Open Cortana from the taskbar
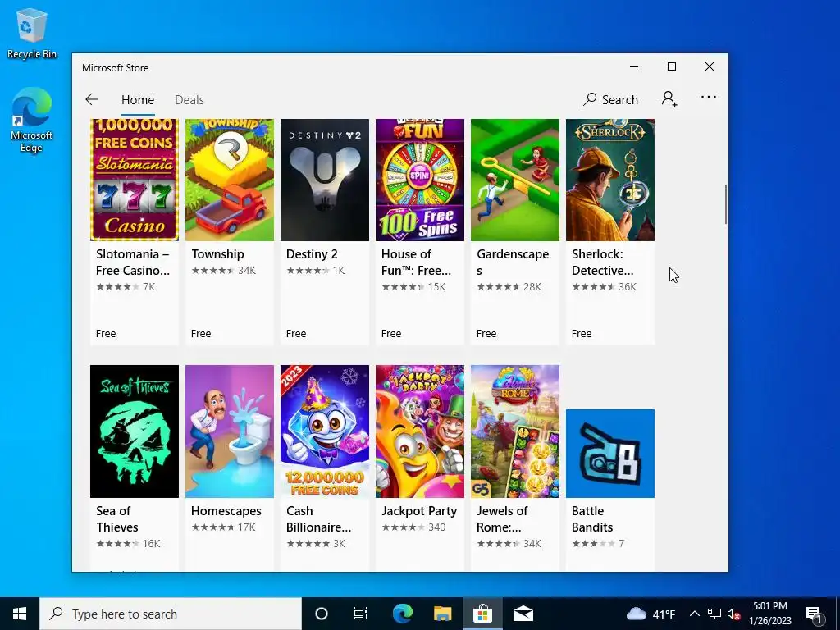 322,614
